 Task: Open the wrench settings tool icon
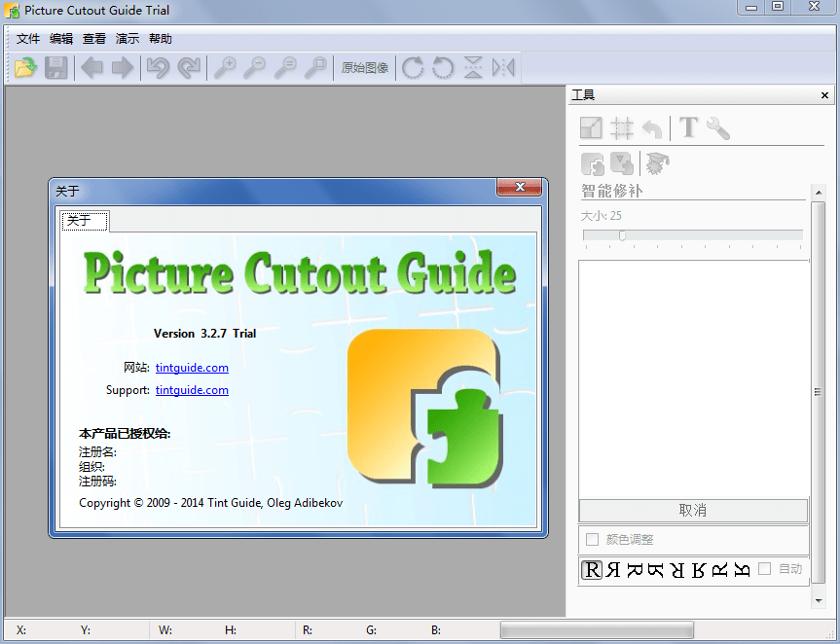718,127
